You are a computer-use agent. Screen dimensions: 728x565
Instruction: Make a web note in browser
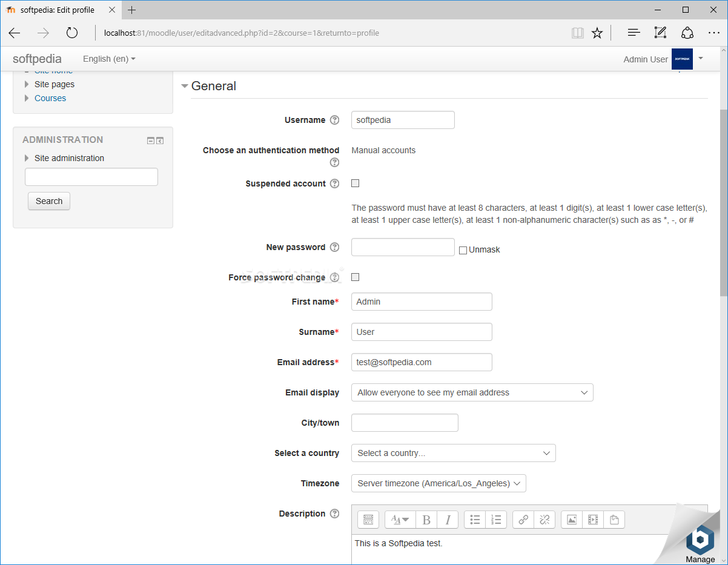[x=660, y=33]
